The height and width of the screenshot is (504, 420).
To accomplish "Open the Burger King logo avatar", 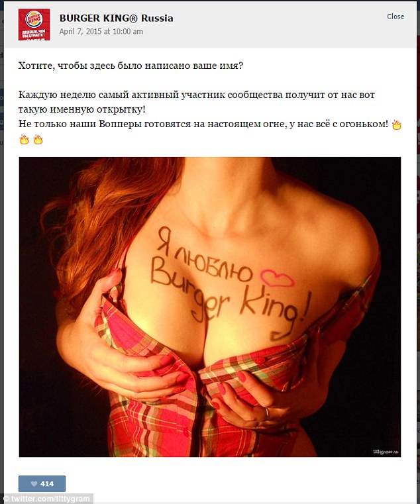I will (x=34, y=25).
